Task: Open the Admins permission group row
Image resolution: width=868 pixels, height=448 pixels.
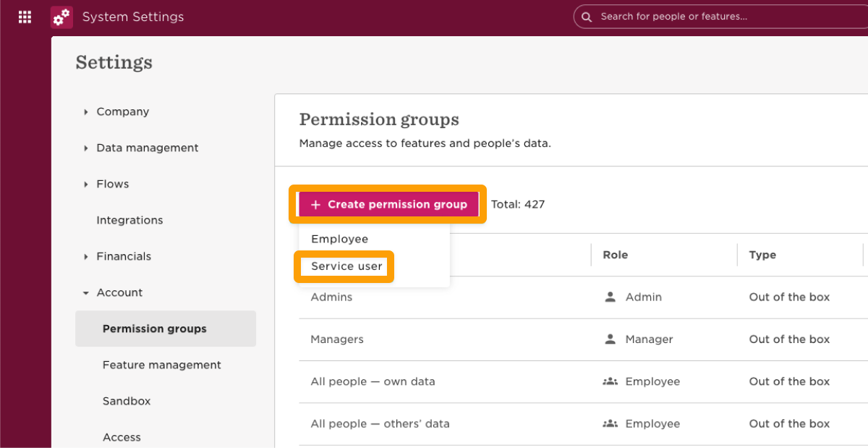Action: 331,297
